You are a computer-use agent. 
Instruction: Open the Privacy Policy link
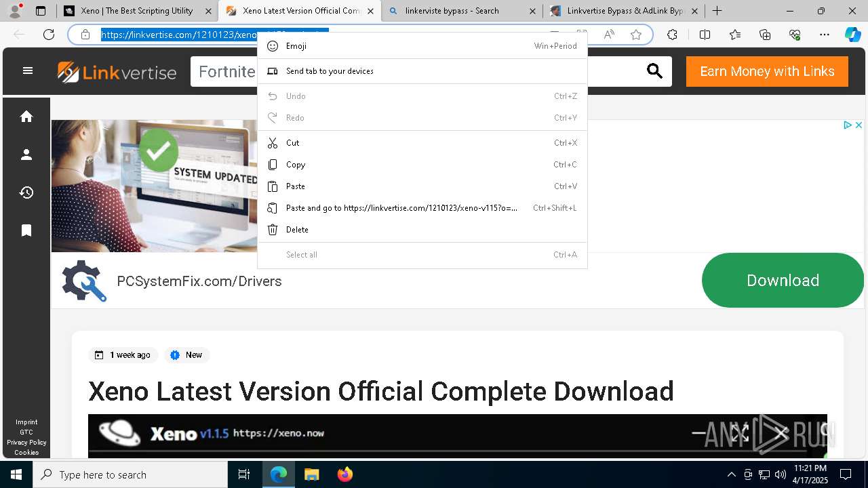point(26,443)
